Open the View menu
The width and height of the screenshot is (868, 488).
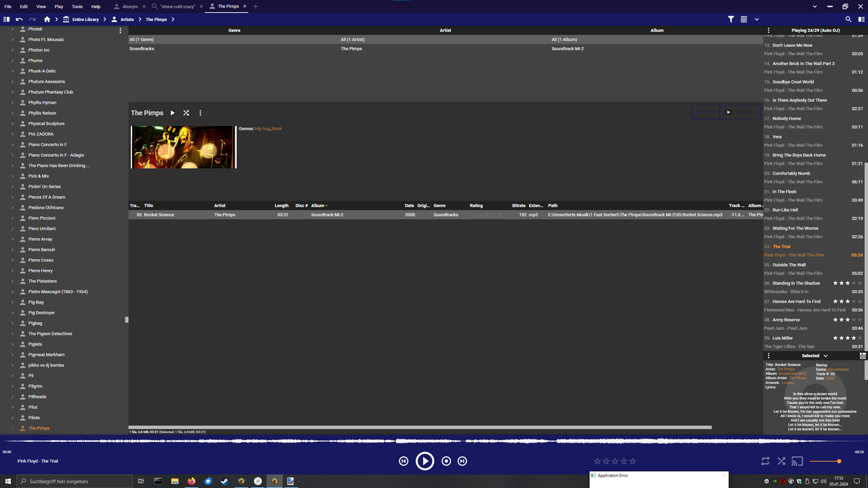(41, 6)
